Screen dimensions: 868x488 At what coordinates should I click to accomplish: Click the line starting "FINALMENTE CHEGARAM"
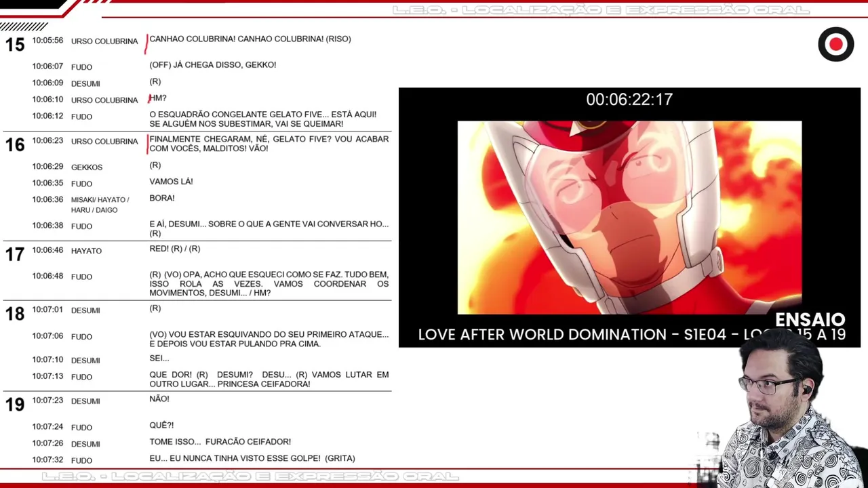pyautogui.click(x=269, y=144)
